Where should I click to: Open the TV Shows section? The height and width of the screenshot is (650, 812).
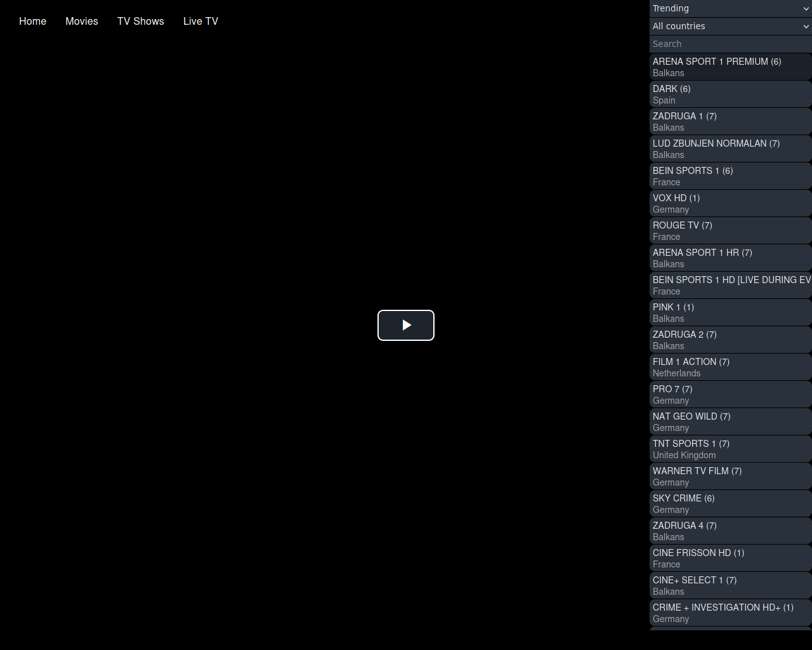(x=141, y=21)
